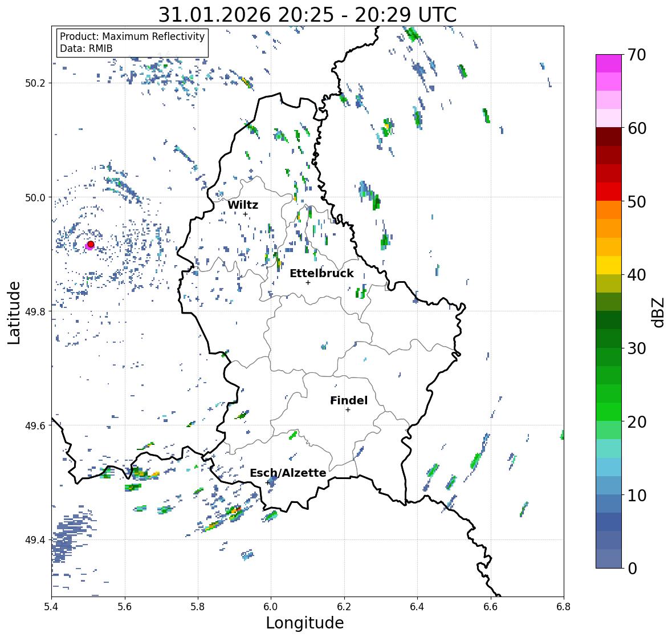Click the 'Latitude' axis label
Screen dimensions: 672x637
pyautogui.click(x=14, y=313)
